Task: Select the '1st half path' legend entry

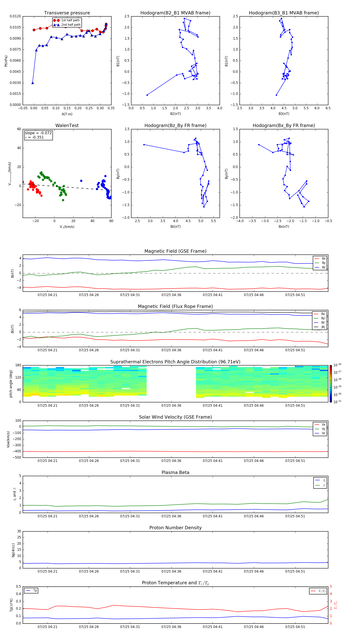Action: coord(67,20)
